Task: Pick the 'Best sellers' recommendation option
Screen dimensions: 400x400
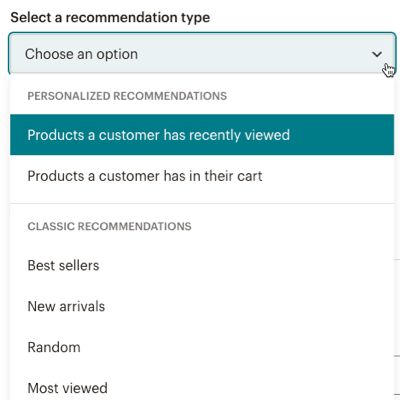Action: tap(202, 265)
